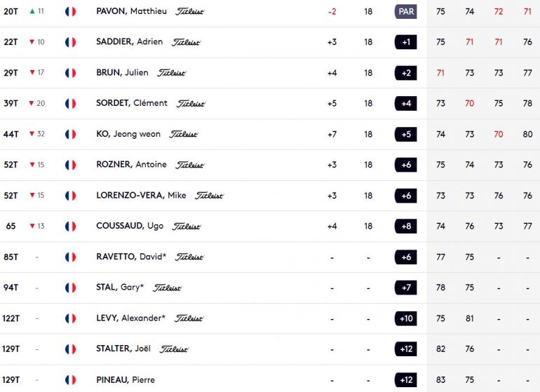Click the +8 badge in COUSSAUD row
Viewport: 540px width, 392px height.
(405, 227)
